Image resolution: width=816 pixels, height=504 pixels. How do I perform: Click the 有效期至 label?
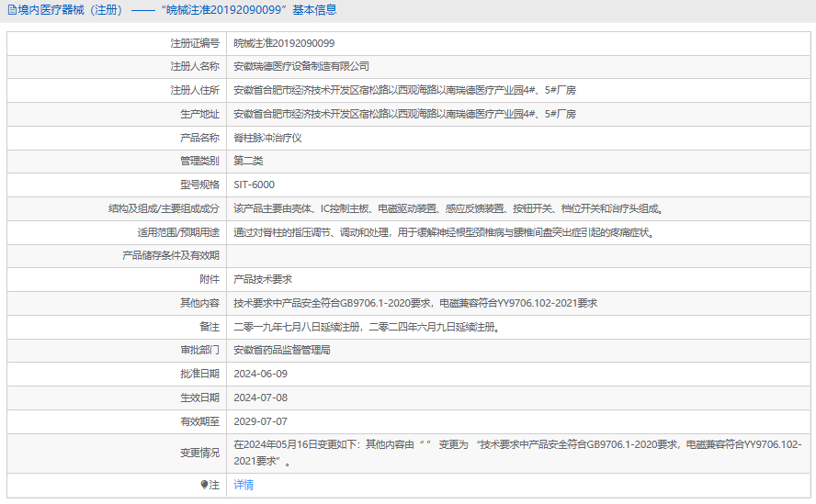[199, 421]
